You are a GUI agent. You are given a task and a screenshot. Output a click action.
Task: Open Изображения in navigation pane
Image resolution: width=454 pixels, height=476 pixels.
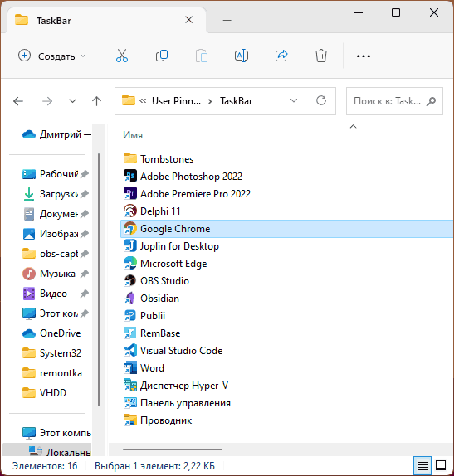(56, 234)
